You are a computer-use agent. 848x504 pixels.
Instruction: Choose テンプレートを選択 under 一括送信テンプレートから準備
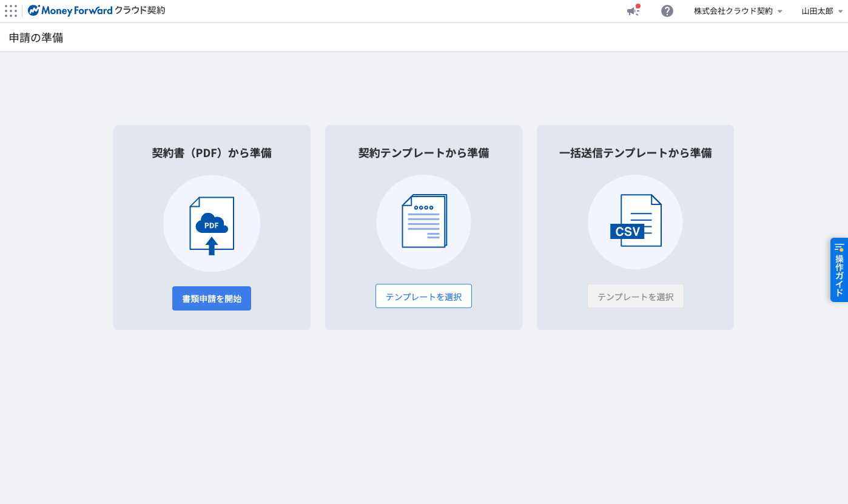pyautogui.click(x=635, y=296)
